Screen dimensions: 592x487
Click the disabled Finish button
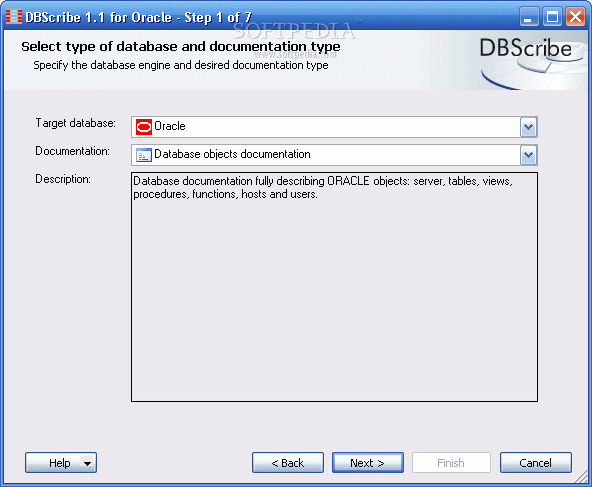[x=451, y=463]
